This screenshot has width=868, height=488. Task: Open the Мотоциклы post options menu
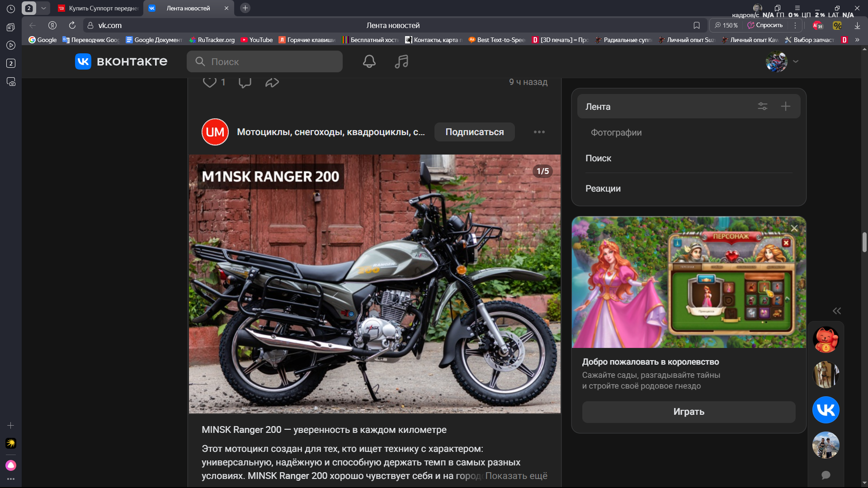tap(539, 132)
